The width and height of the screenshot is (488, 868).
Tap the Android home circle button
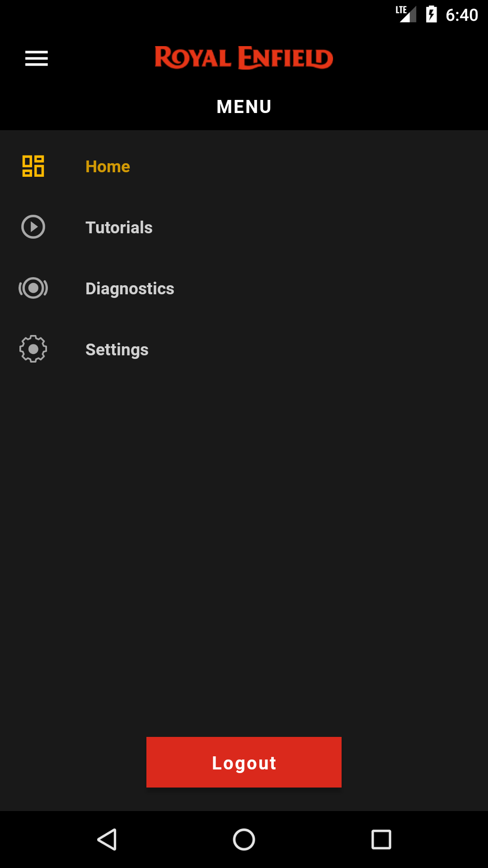(x=244, y=840)
